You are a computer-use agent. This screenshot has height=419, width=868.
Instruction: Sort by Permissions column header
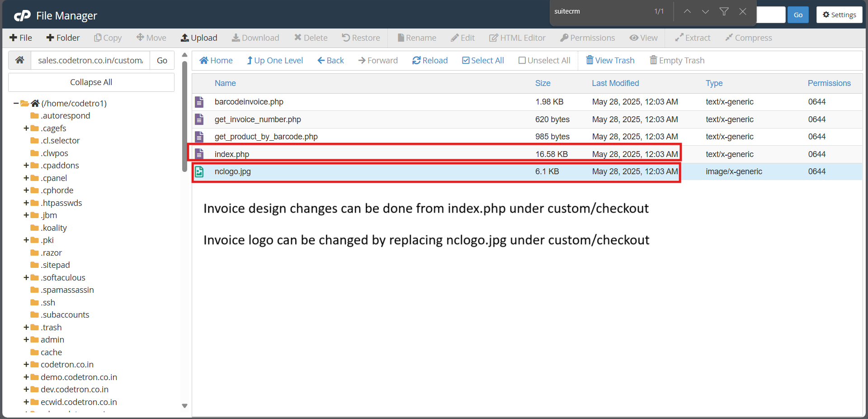[829, 83]
